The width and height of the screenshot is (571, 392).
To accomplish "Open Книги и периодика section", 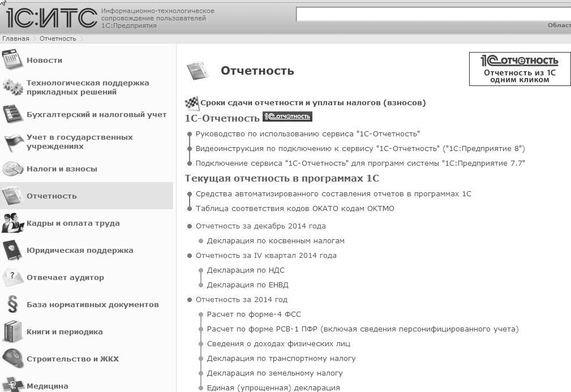I will [65, 332].
